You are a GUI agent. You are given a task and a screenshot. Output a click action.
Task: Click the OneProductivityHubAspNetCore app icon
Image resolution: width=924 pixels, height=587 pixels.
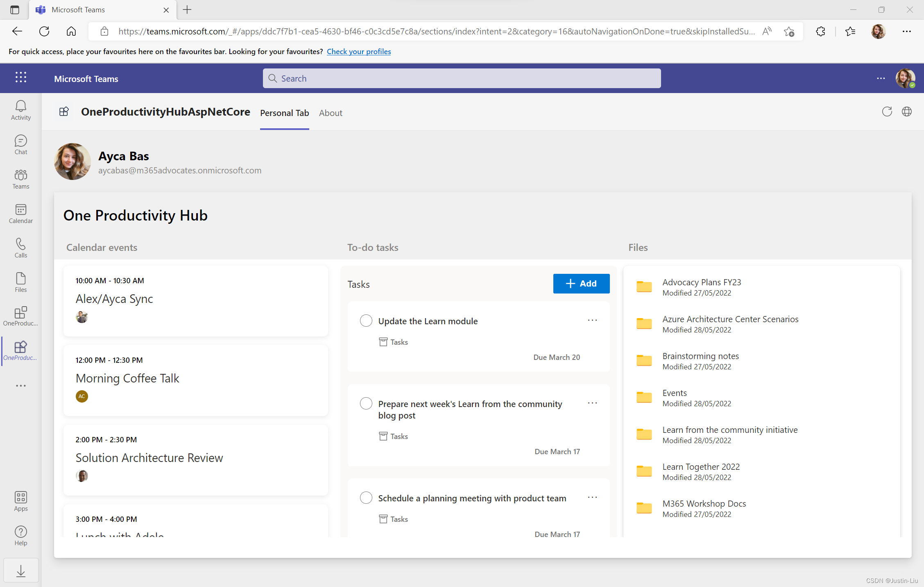[x=64, y=111]
